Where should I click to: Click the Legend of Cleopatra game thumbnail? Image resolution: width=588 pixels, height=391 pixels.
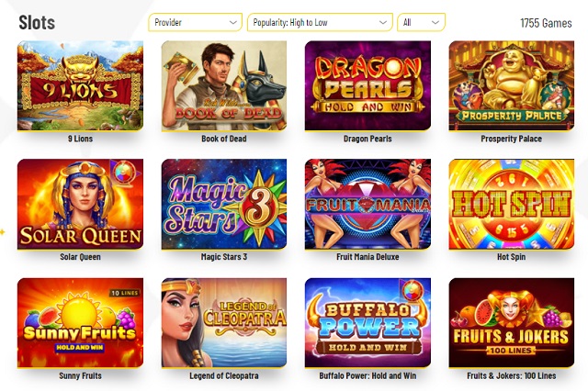pos(224,323)
